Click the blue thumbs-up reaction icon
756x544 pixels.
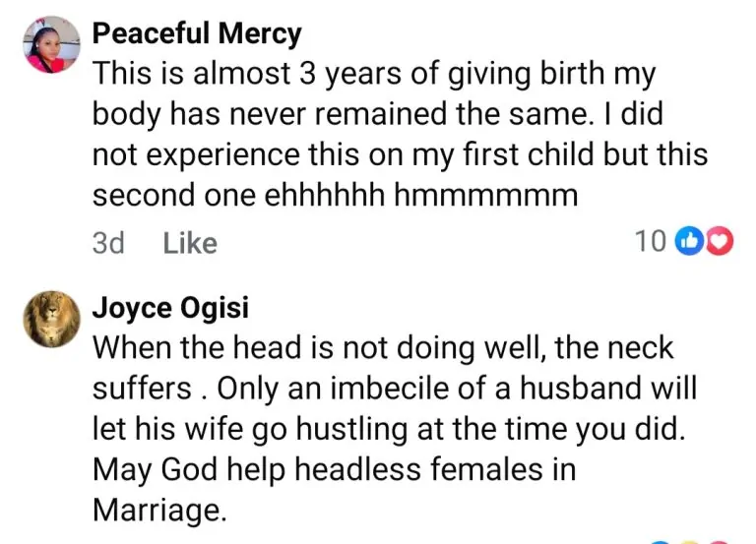tap(689, 240)
